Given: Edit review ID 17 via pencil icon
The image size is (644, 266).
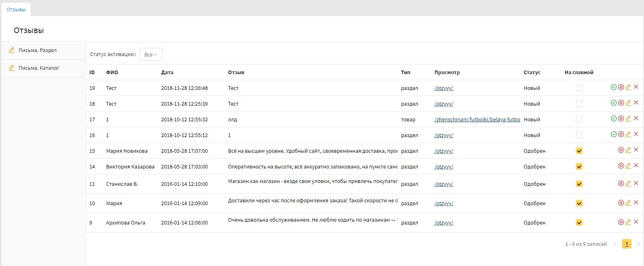Looking at the screenshot, I should click(x=628, y=118).
